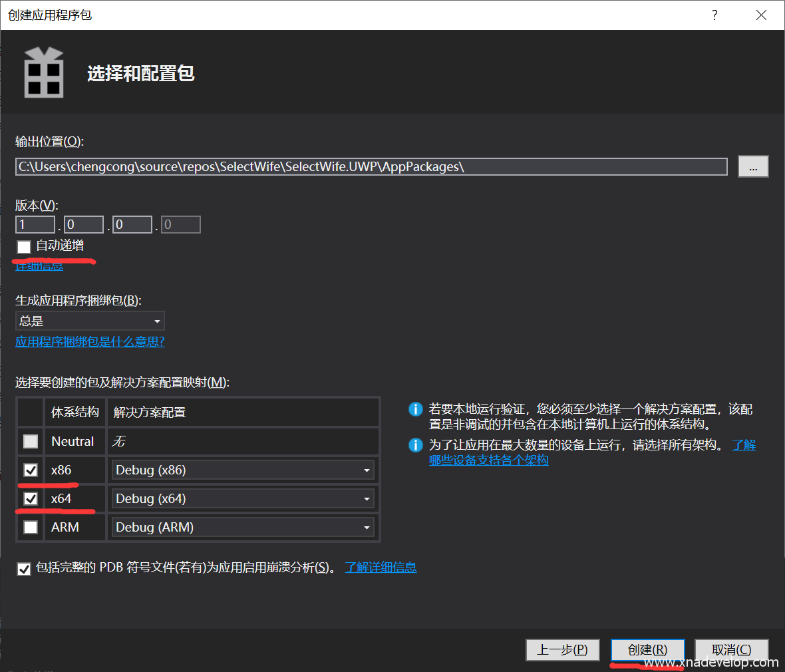Uncheck the x86 architecture checkbox
This screenshot has width=785, height=672.
pyautogui.click(x=31, y=470)
